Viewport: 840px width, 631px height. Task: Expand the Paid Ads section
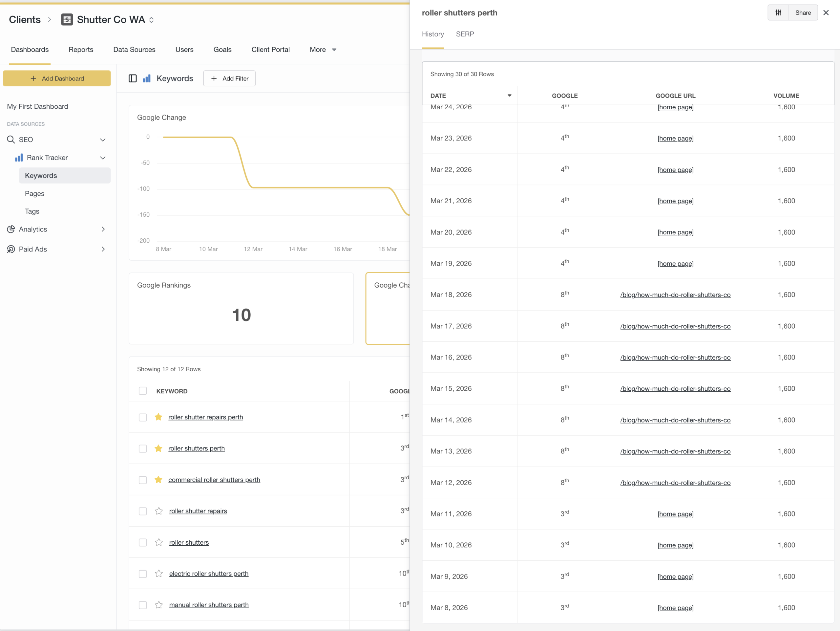[x=102, y=249]
